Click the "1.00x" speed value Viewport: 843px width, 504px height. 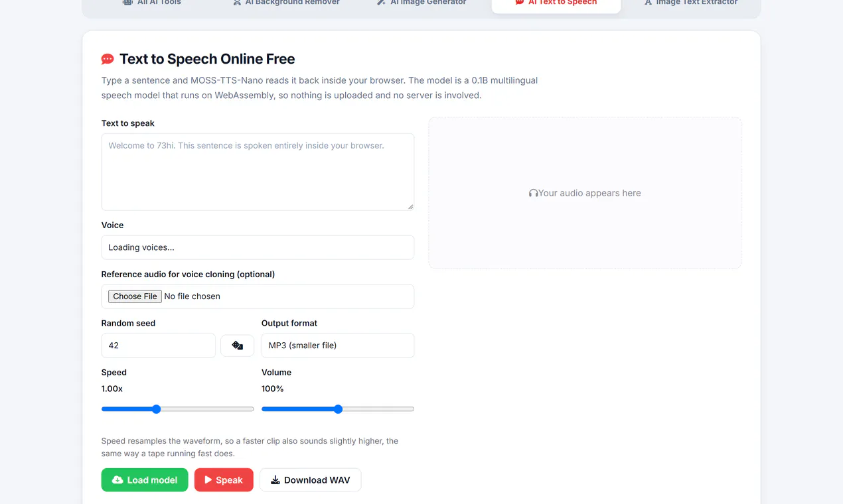coord(112,389)
